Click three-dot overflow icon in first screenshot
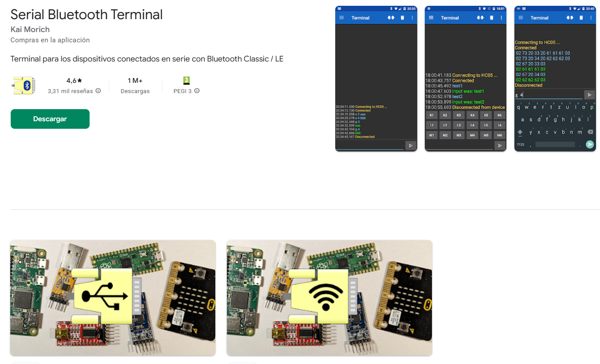 pos(412,18)
